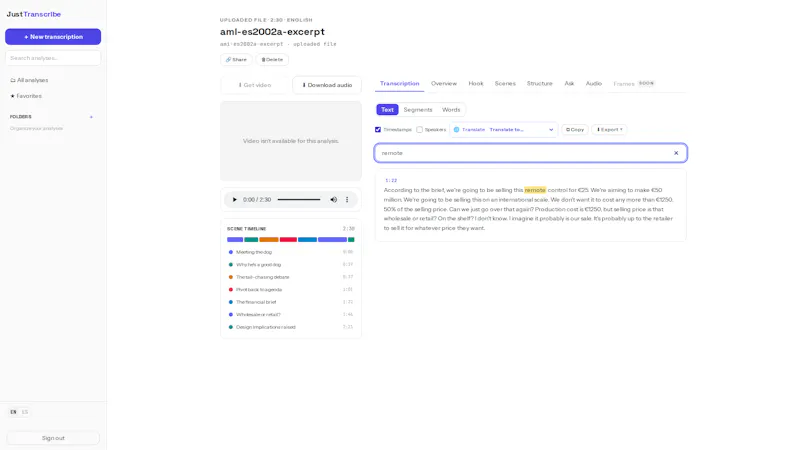Screen dimensions: 800x450
Task: Select the Segments view mode
Action: (418, 110)
